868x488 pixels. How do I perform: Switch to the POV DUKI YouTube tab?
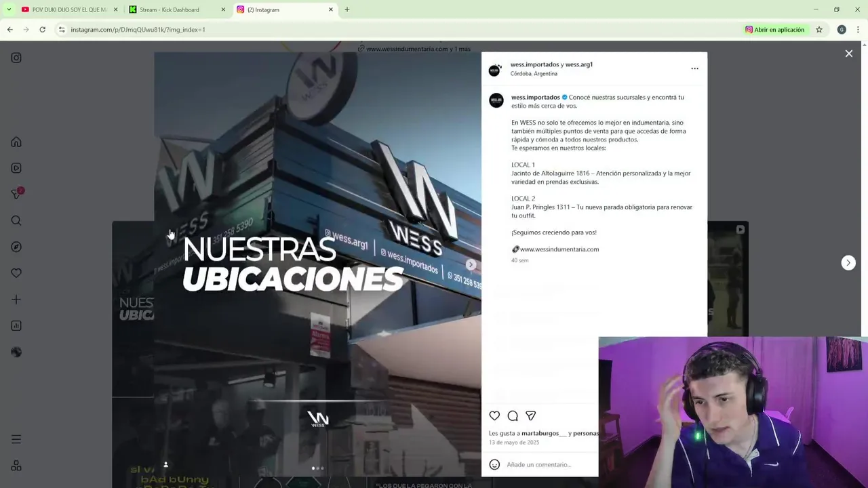tap(64, 9)
